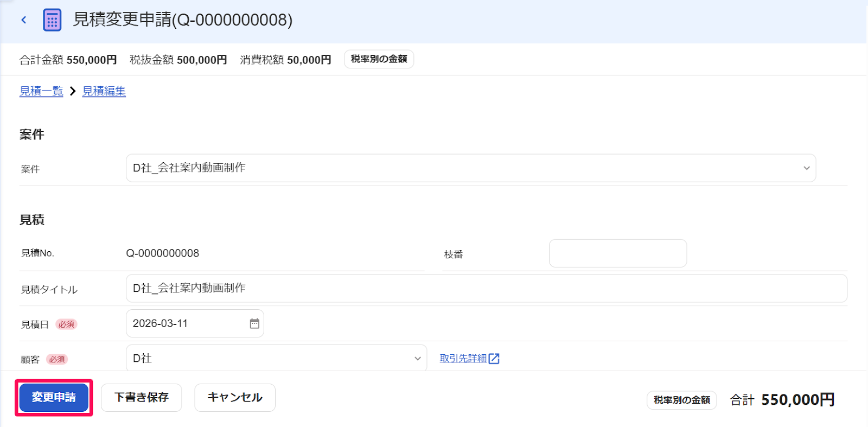
Task: Click the breadcrumb chevron separator
Action: point(73,91)
